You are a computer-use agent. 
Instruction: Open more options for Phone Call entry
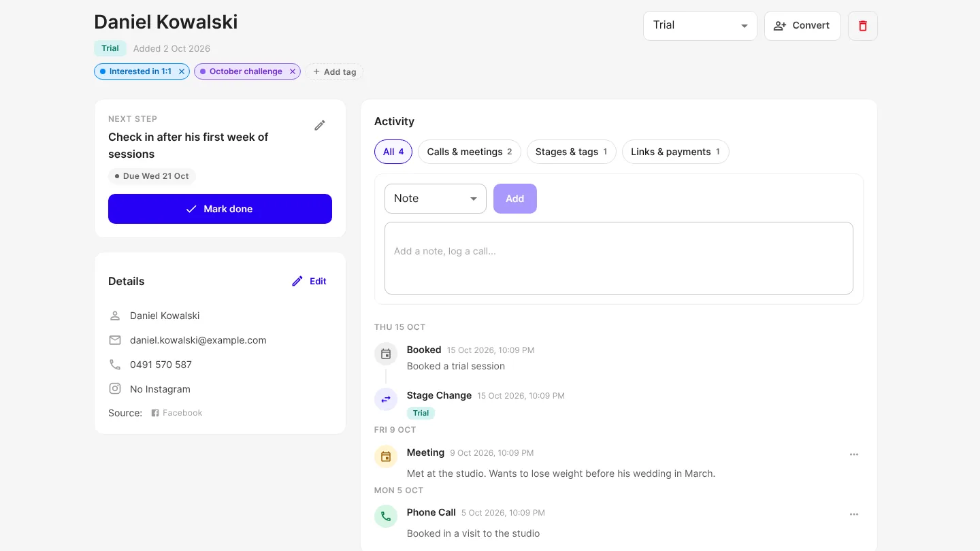[854, 514]
